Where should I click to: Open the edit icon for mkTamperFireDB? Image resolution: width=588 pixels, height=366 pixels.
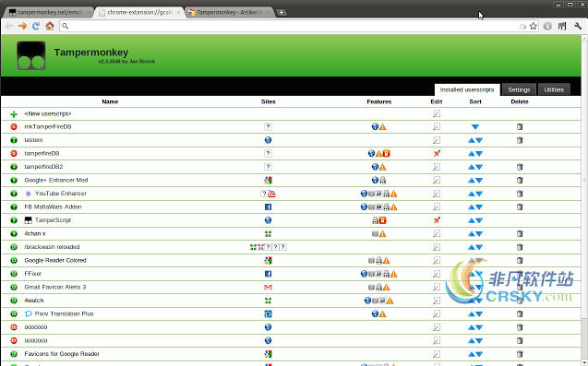coord(437,126)
